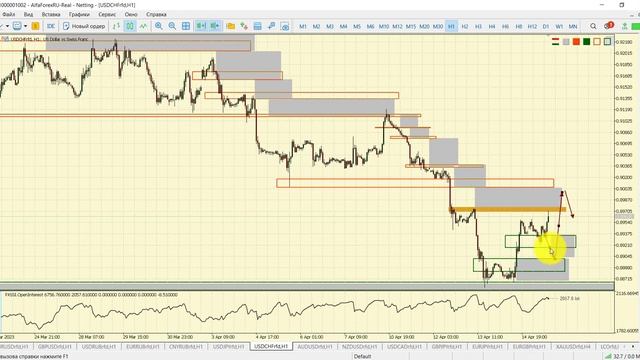Click the yellow market watch icon

[x=36, y=26]
